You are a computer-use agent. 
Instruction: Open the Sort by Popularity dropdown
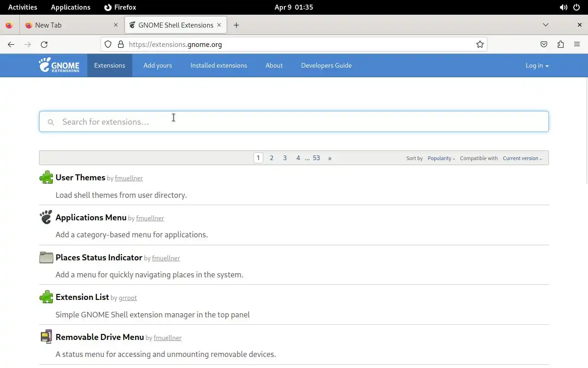point(441,158)
